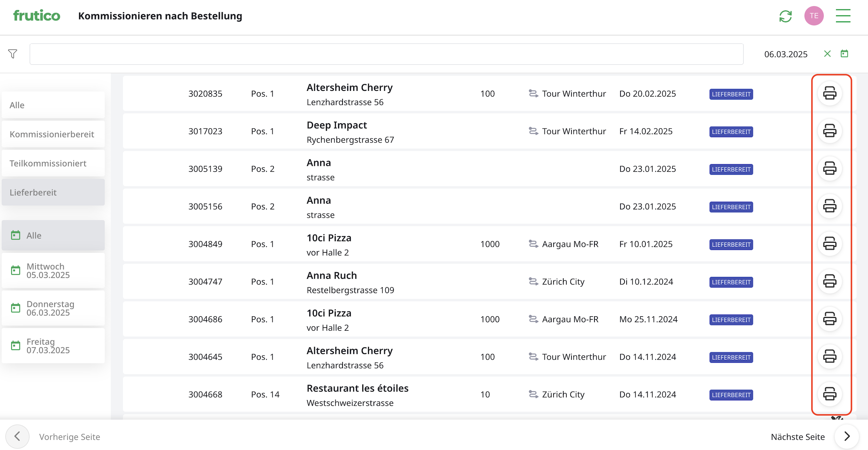Clear the date 06.03.2025 with X
The width and height of the screenshot is (868, 450).
(827, 54)
